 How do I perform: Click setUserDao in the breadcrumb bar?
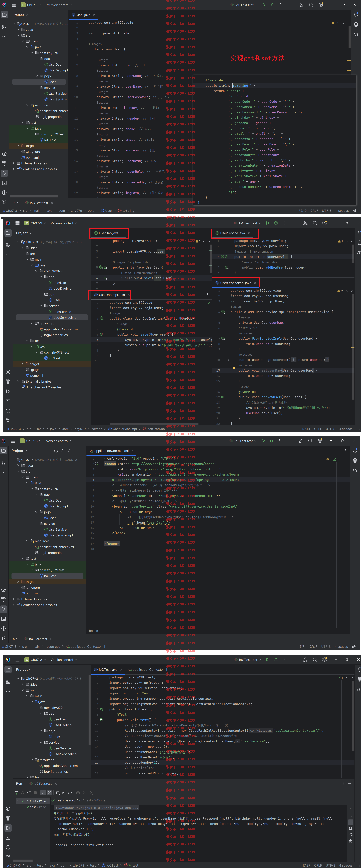pos(154,429)
